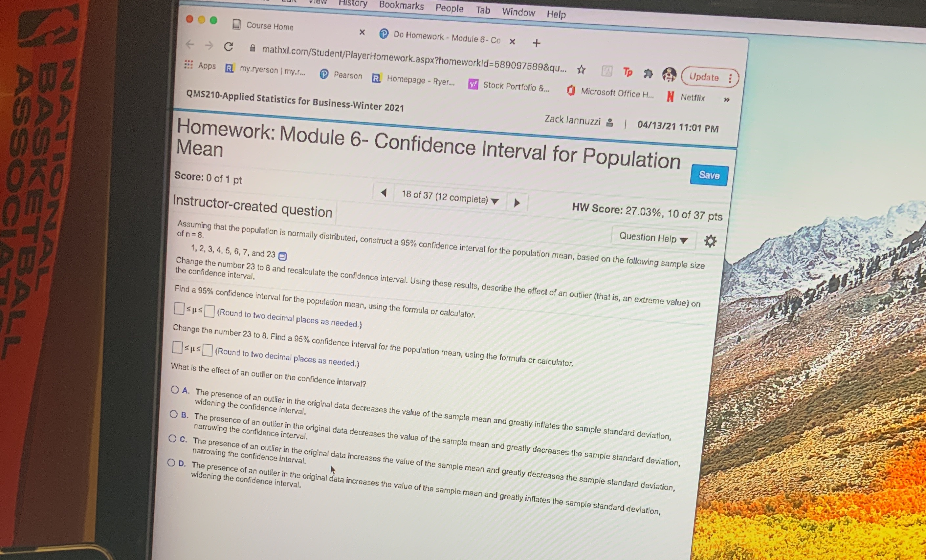Open the Tp browser extension
This screenshot has width=926, height=560.
627,72
